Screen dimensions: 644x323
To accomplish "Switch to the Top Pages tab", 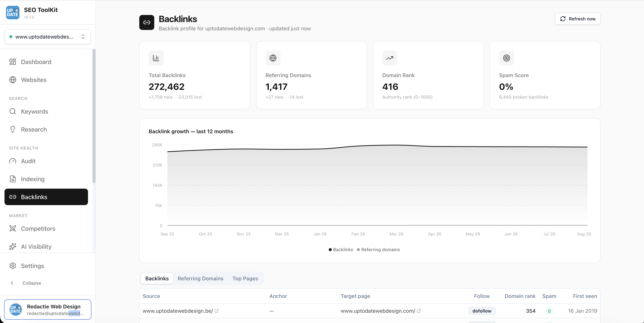I will (x=245, y=278).
